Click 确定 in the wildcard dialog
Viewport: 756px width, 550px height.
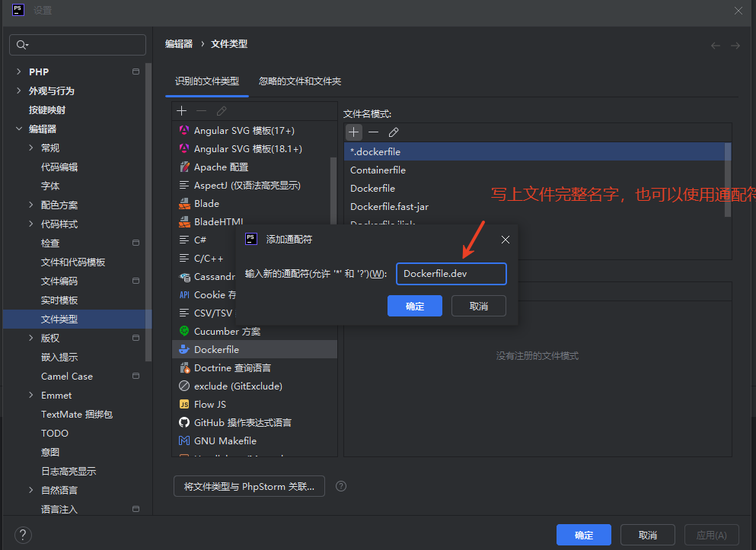coord(415,306)
